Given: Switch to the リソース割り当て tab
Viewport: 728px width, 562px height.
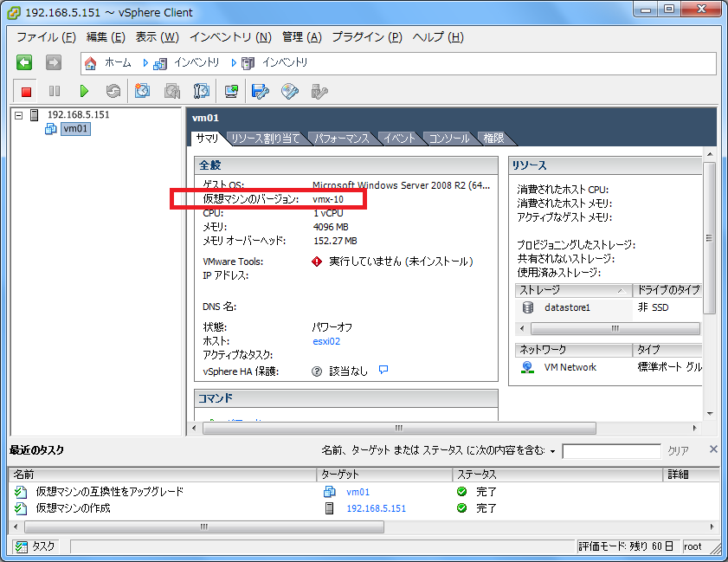Looking at the screenshot, I should 266,139.
